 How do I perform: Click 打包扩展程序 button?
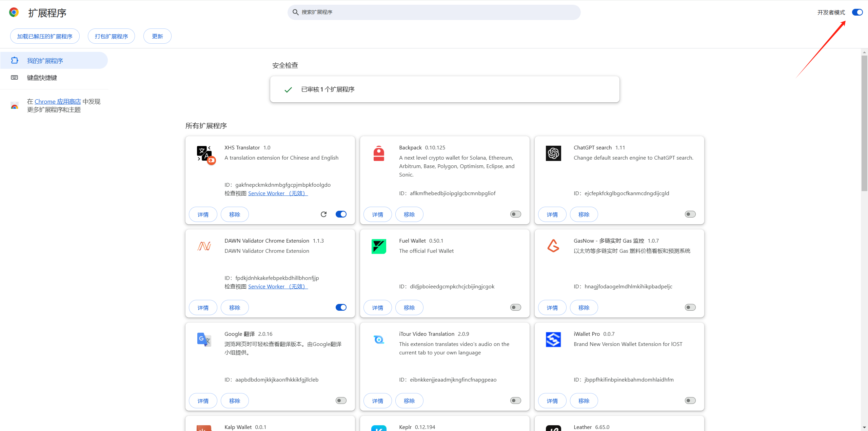pyautogui.click(x=111, y=36)
